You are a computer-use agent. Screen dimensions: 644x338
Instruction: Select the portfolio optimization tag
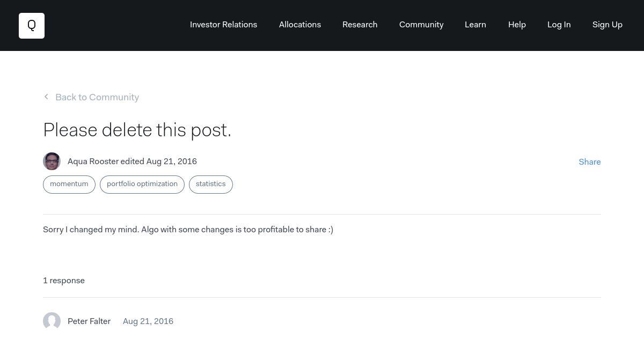142,184
